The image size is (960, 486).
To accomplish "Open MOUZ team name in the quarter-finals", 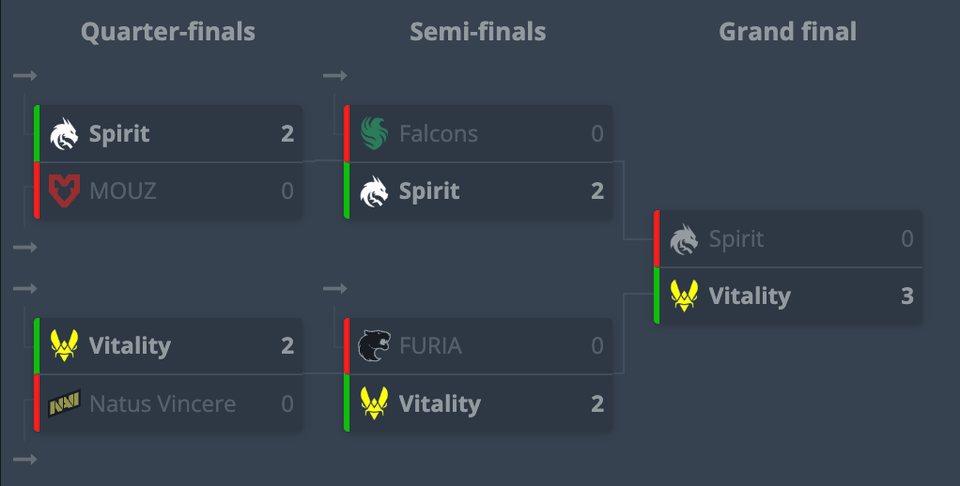I will coord(123,190).
